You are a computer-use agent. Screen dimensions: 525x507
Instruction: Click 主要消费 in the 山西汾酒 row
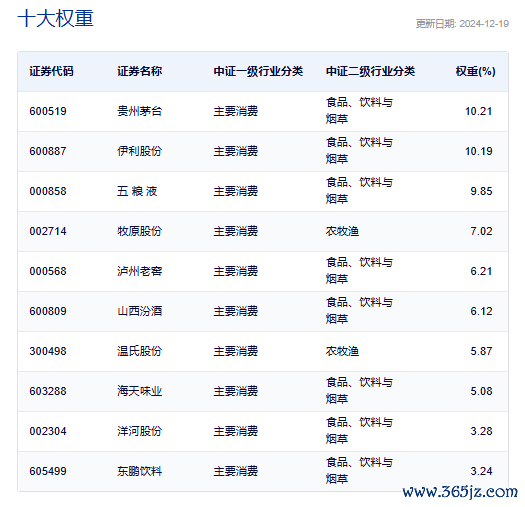236,311
